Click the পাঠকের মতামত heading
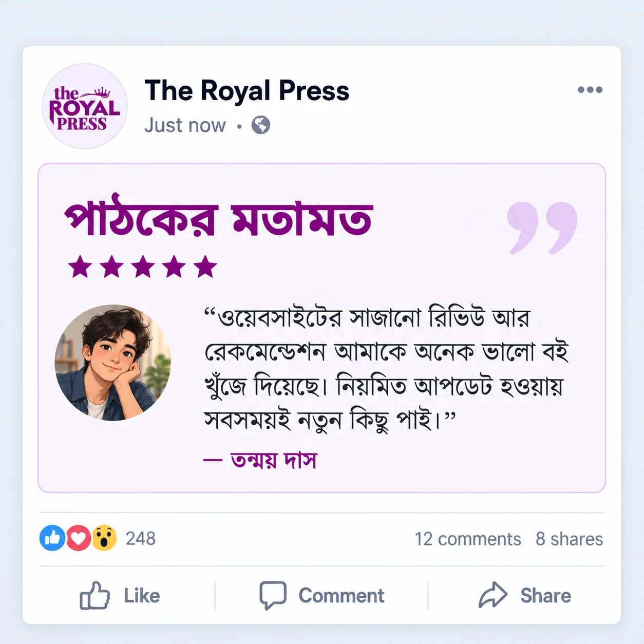Viewport: 644px width, 644px height. (x=219, y=218)
